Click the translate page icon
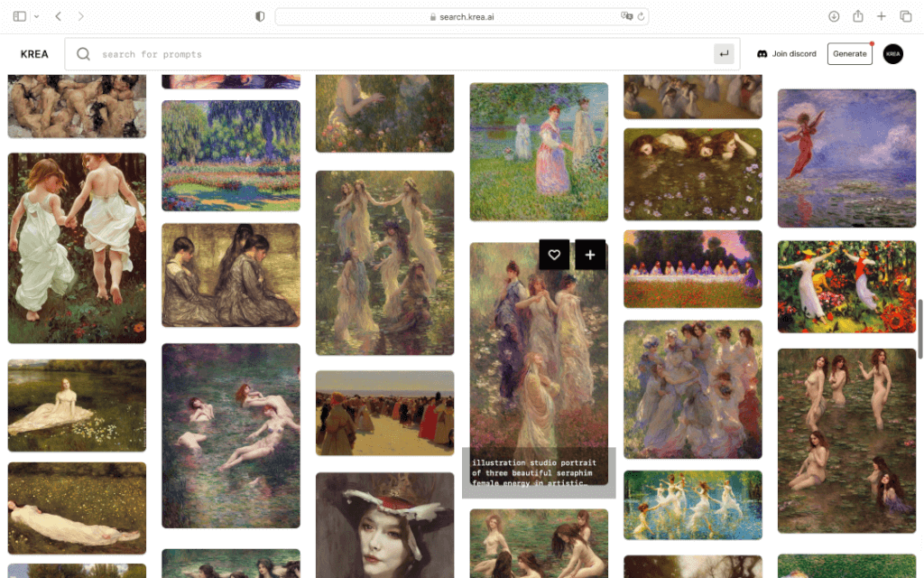Screen dimensions: 924x578 tap(626, 16)
